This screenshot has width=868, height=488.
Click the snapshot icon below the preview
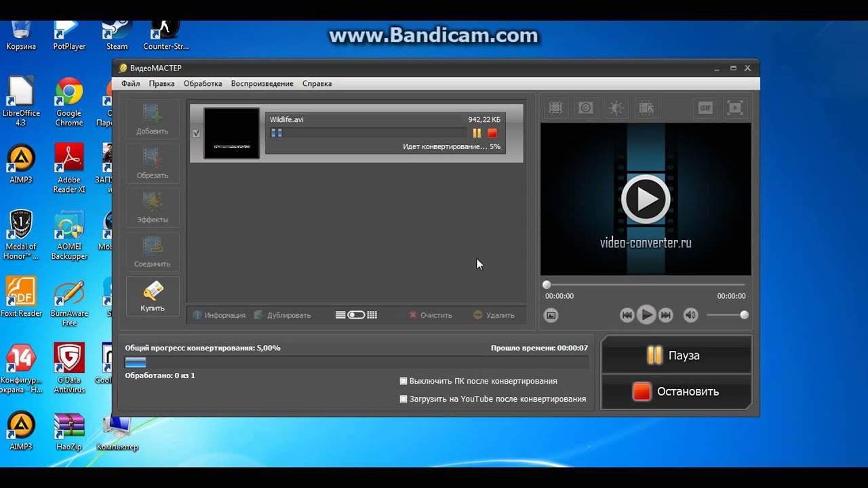[x=551, y=315]
